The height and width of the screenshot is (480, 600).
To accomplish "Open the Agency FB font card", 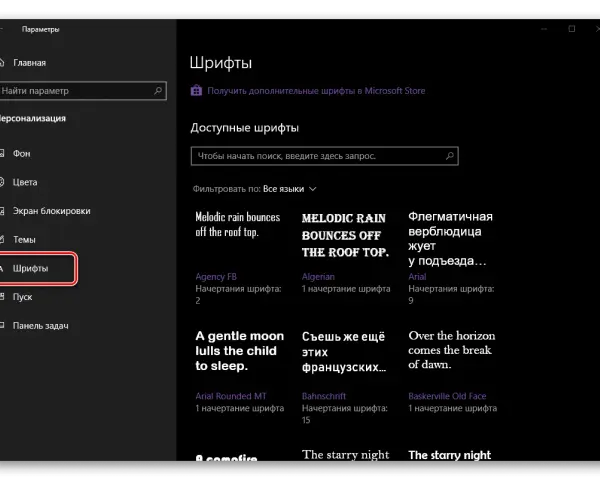I will 239,258.
